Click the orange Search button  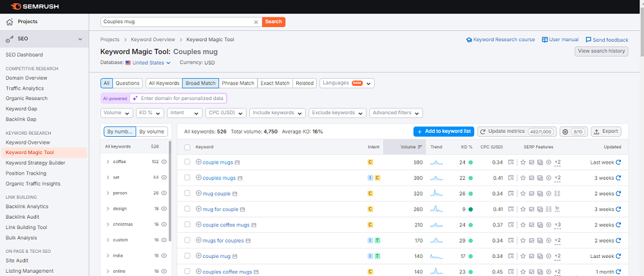pos(274,22)
